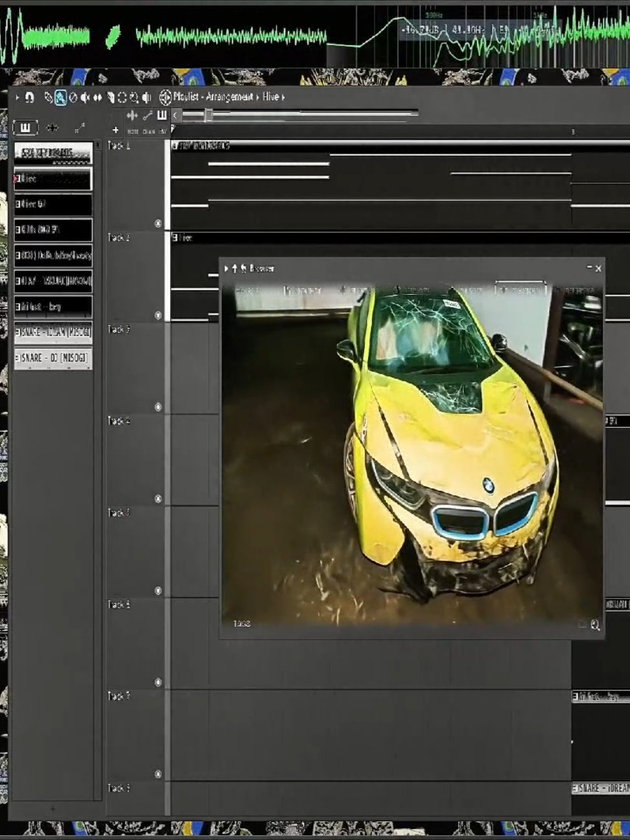Select the Mute tool in Playlist toolbar
The image size is (630, 840).
[85, 97]
